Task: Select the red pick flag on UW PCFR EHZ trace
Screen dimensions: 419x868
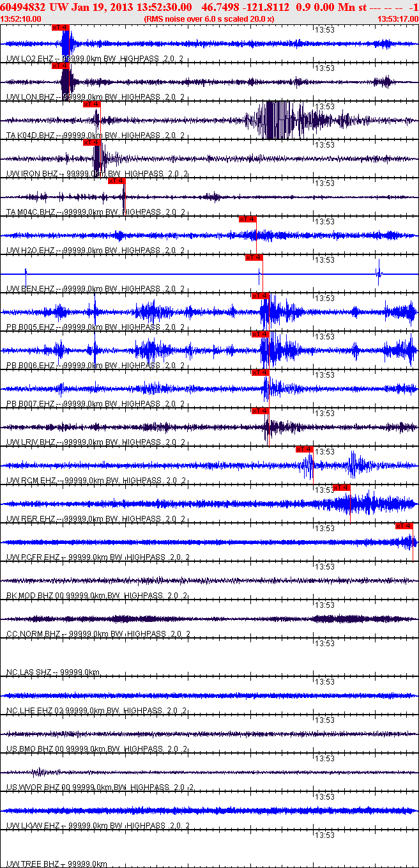Action: 404,526
